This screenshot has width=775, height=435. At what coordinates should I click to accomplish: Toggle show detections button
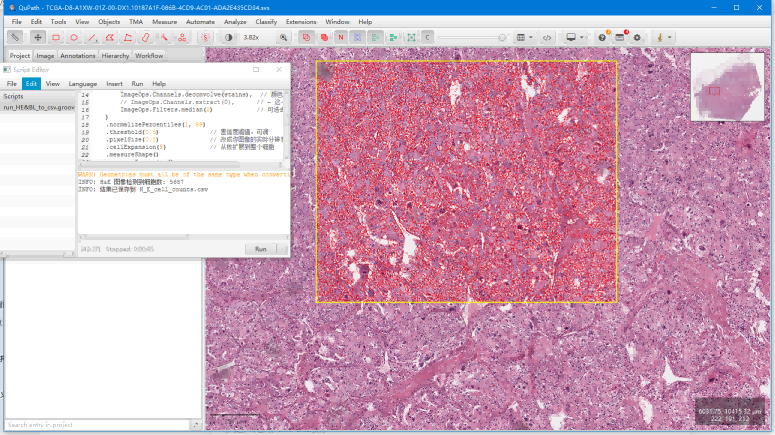click(x=375, y=37)
